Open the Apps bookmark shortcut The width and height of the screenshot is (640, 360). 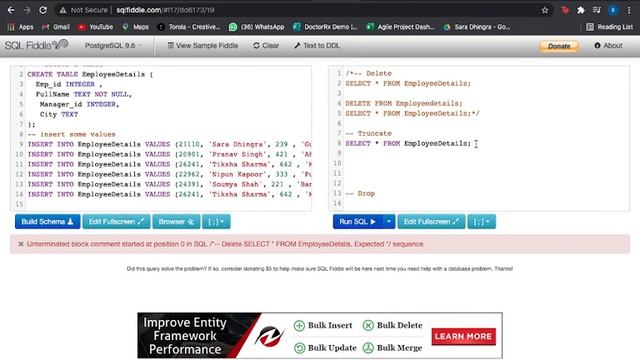point(20,27)
